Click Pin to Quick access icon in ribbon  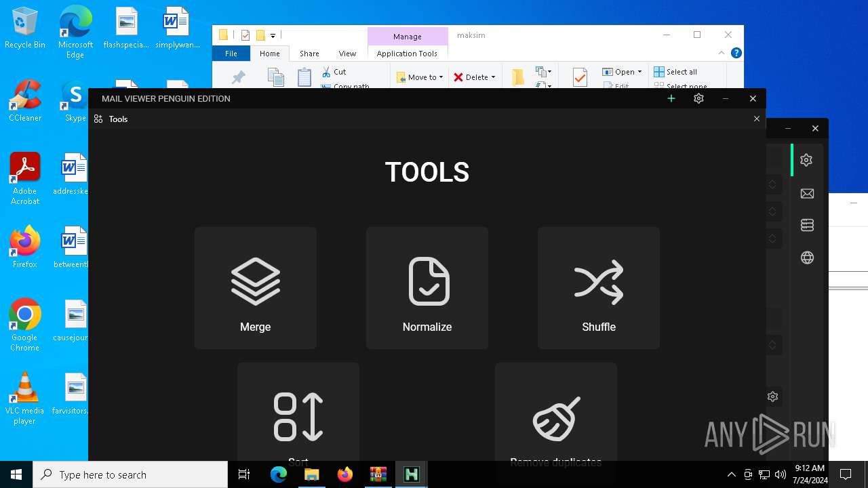pos(238,78)
